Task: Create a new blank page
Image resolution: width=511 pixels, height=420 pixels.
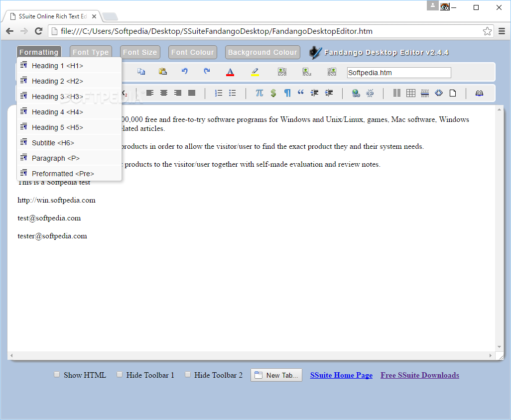Action: coord(453,93)
